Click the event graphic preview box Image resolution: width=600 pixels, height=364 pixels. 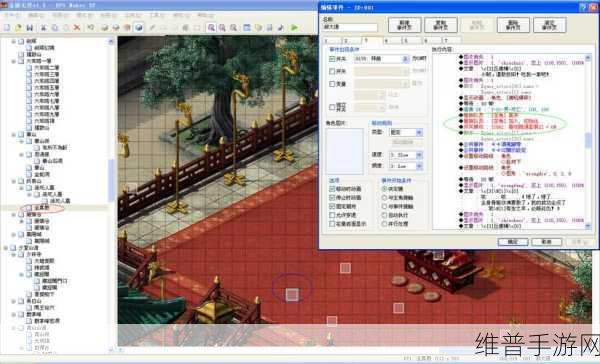click(x=344, y=152)
